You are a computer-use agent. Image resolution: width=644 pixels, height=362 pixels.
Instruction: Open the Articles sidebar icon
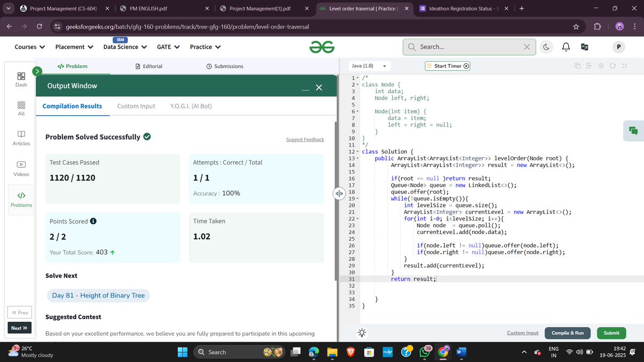point(21,138)
